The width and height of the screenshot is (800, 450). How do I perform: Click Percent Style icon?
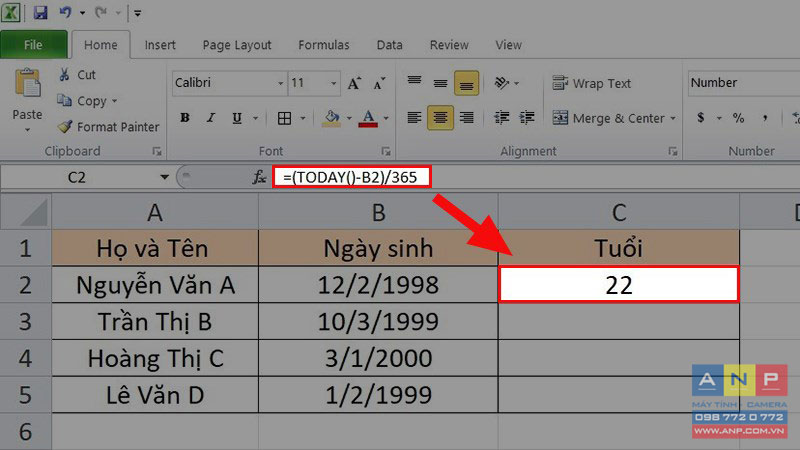click(x=738, y=118)
